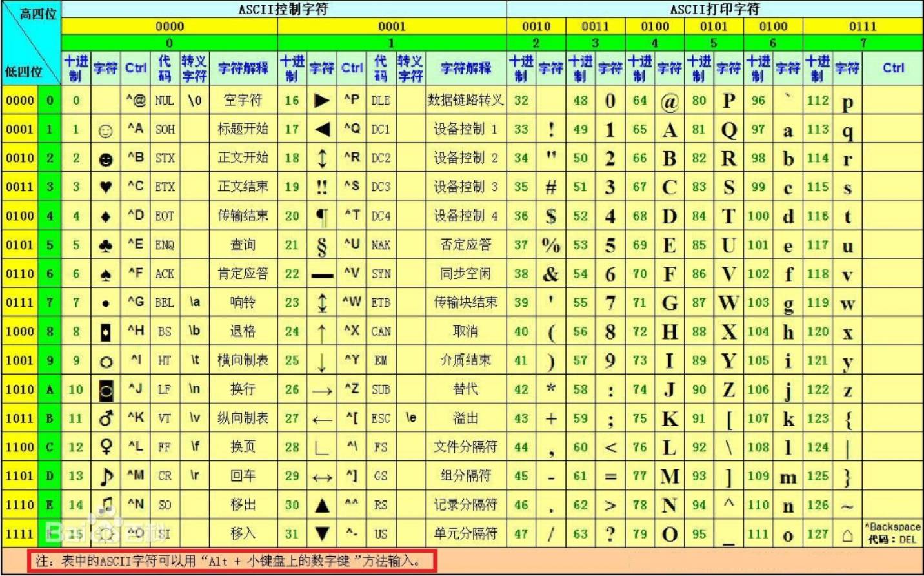The width and height of the screenshot is (924, 576).
Task: Click the heart symbol in decimal row 3
Action: coord(106,187)
